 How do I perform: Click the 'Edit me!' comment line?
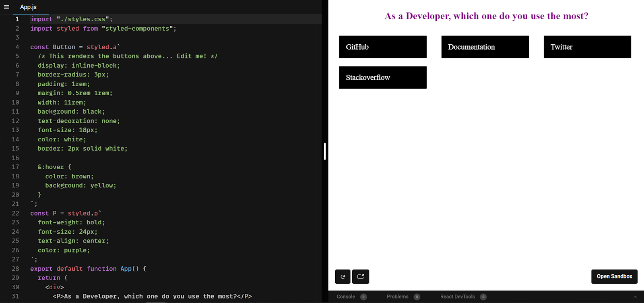[x=128, y=56]
